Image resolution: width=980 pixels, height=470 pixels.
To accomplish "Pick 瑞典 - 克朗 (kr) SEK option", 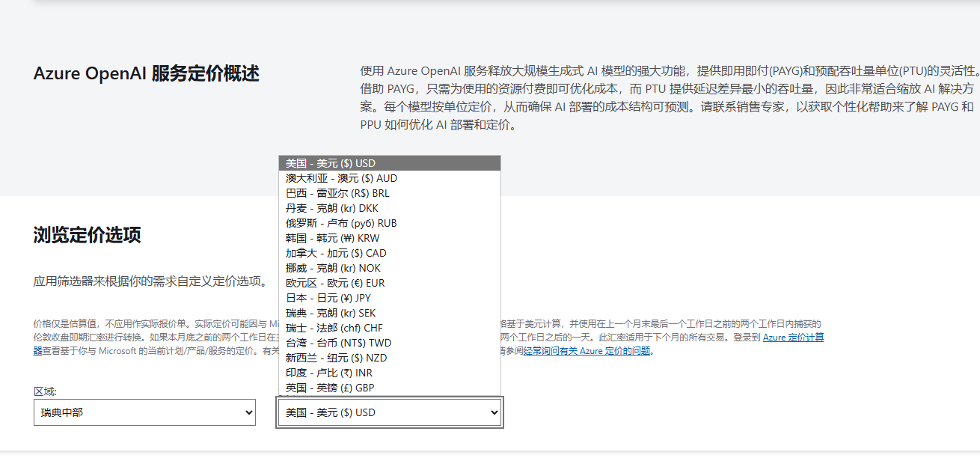I will click(x=389, y=313).
